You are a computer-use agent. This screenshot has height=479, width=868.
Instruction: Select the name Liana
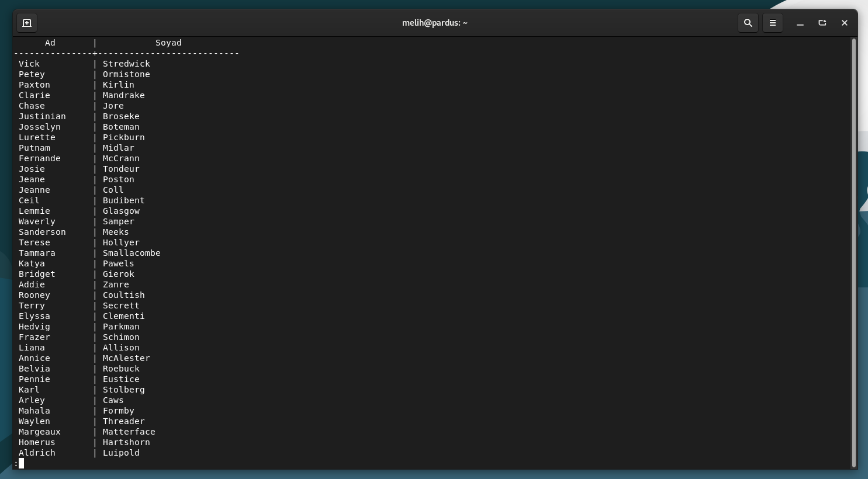click(32, 348)
